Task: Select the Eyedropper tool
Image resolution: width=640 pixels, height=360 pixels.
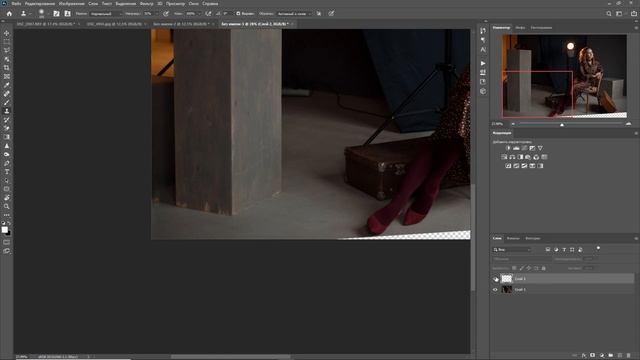Action: click(x=7, y=85)
